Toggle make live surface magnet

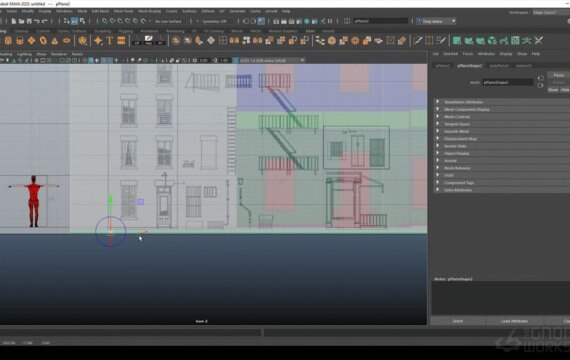tap(143, 21)
